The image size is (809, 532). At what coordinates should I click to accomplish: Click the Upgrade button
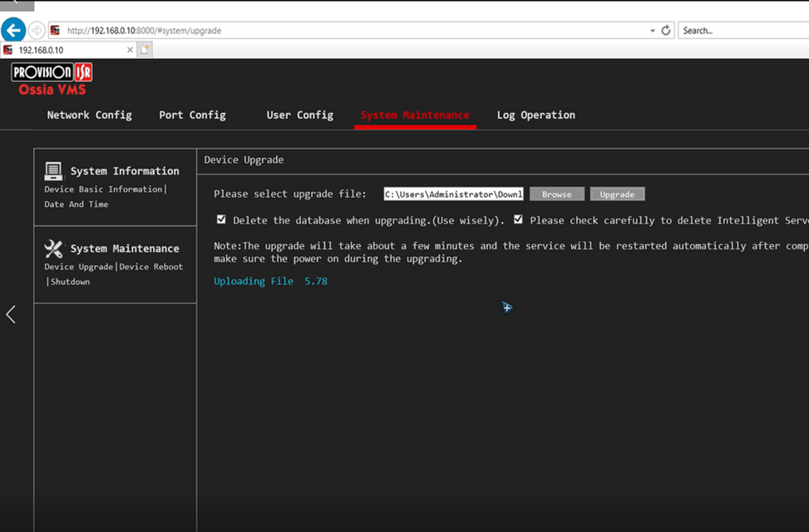[617, 194]
